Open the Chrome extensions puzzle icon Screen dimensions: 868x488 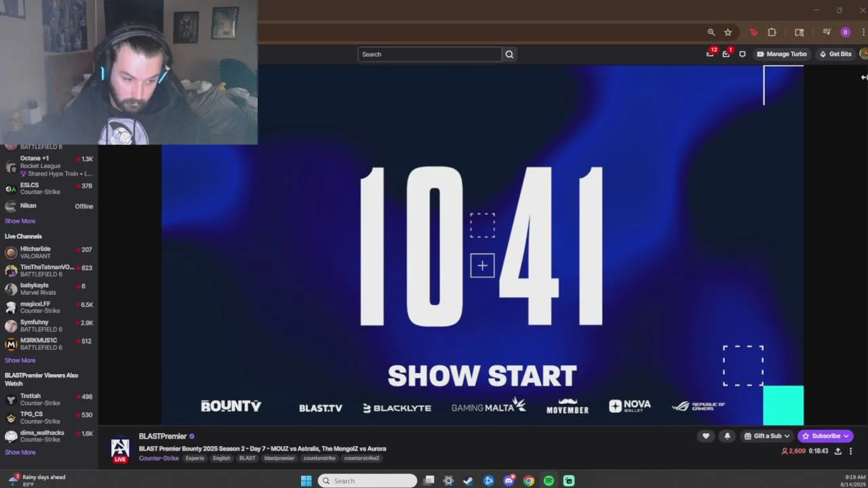tap(772, 32)
